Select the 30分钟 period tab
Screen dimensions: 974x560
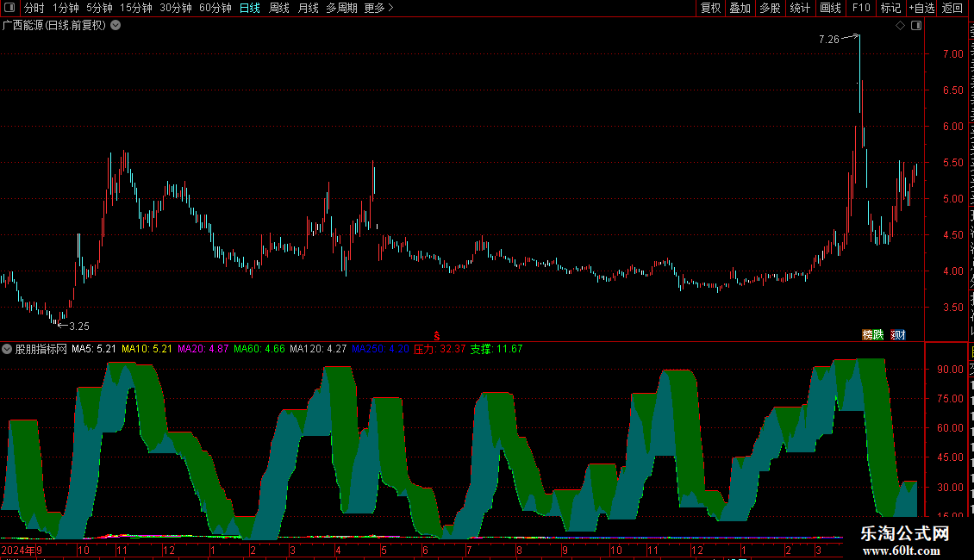(x=176, y=8)
